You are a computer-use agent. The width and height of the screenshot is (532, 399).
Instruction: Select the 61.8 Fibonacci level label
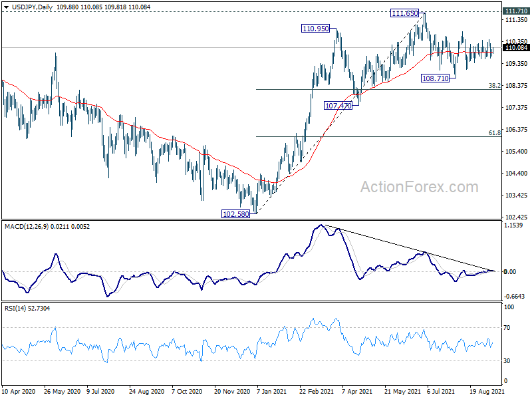[494, 133]
